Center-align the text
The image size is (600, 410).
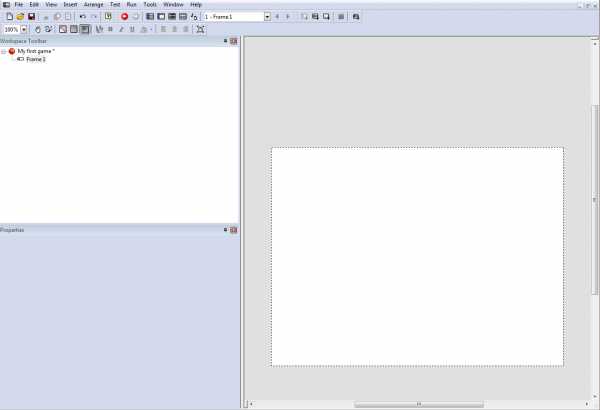174,29
